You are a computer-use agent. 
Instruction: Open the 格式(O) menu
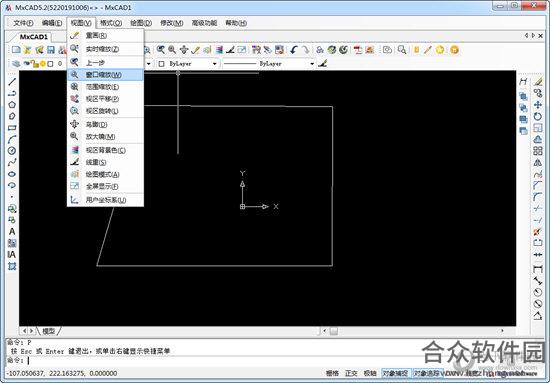[111, 23]
